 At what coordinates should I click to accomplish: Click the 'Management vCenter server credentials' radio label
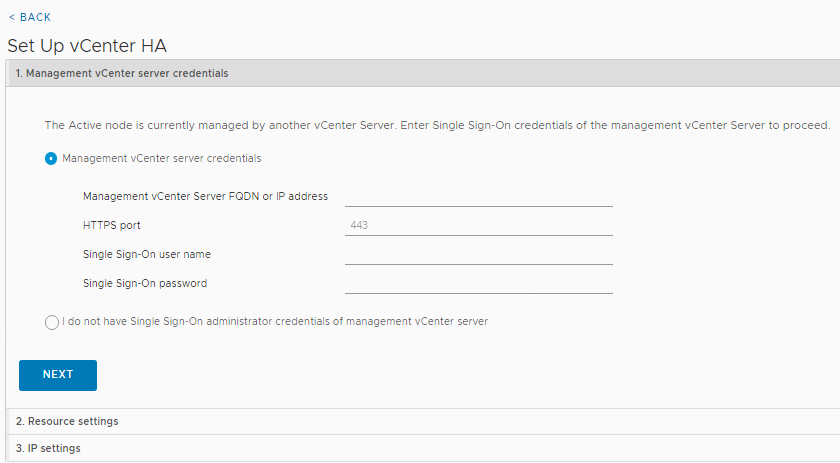[x=162, y=159]
